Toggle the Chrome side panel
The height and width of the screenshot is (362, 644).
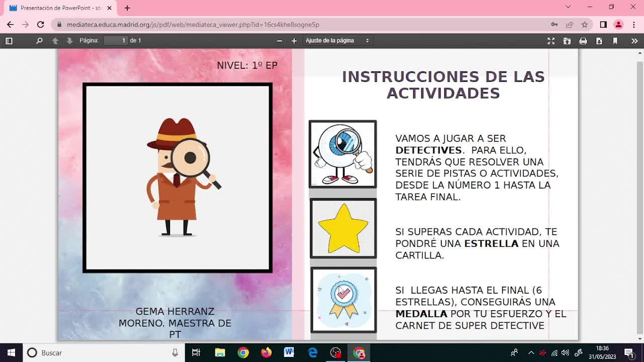tap(603, 25)
